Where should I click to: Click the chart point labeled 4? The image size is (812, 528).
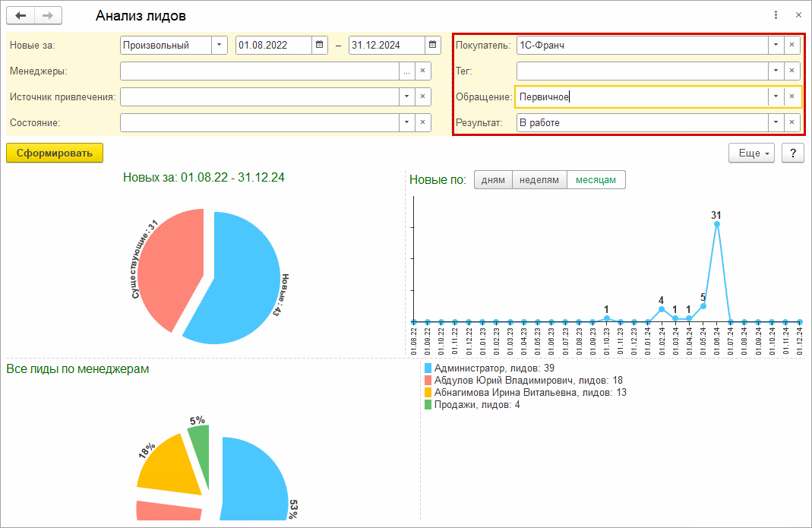click(662, 309)
